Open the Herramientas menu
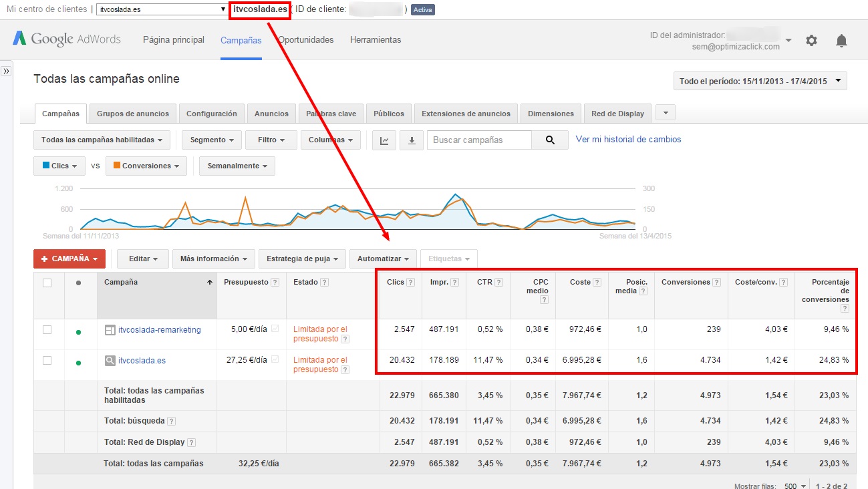The image size is (868, 489). pyautogui.click(x=376, y=40)
